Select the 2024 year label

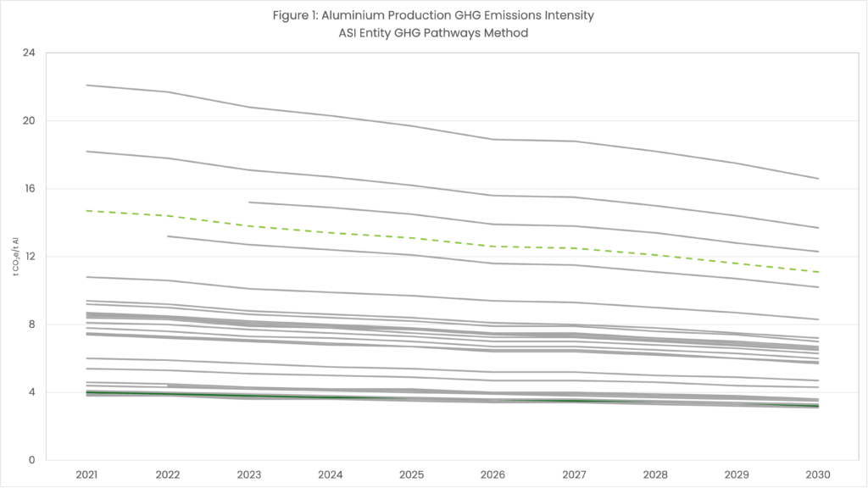(331, 474)
